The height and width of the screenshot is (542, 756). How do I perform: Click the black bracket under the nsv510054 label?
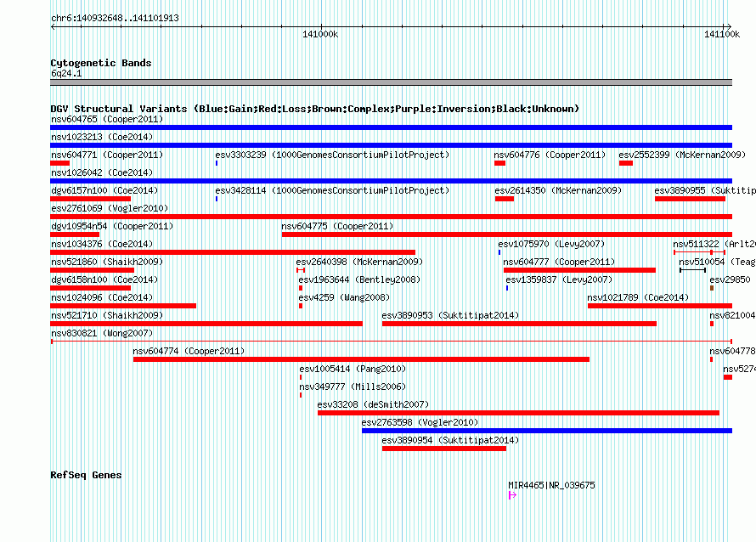tap(693, 270)
